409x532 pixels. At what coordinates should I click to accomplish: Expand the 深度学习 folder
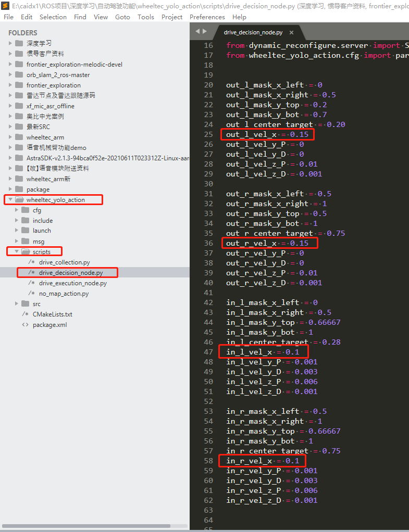click(x=10, y=43)
